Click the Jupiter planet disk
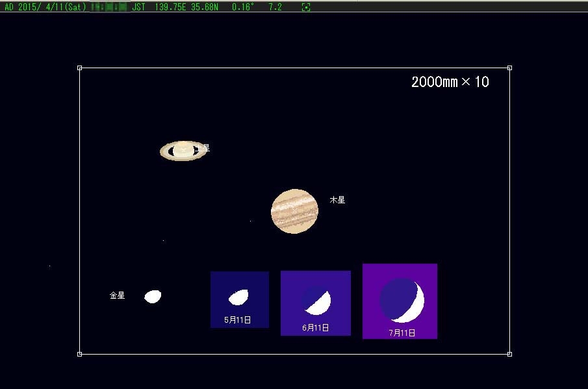The image size is (588, 389). pos(294,211)
